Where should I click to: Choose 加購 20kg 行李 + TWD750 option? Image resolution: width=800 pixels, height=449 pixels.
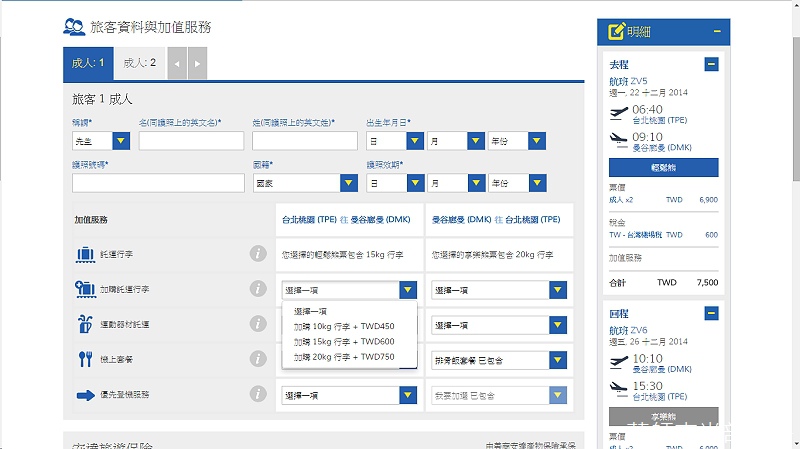(349, 357)
